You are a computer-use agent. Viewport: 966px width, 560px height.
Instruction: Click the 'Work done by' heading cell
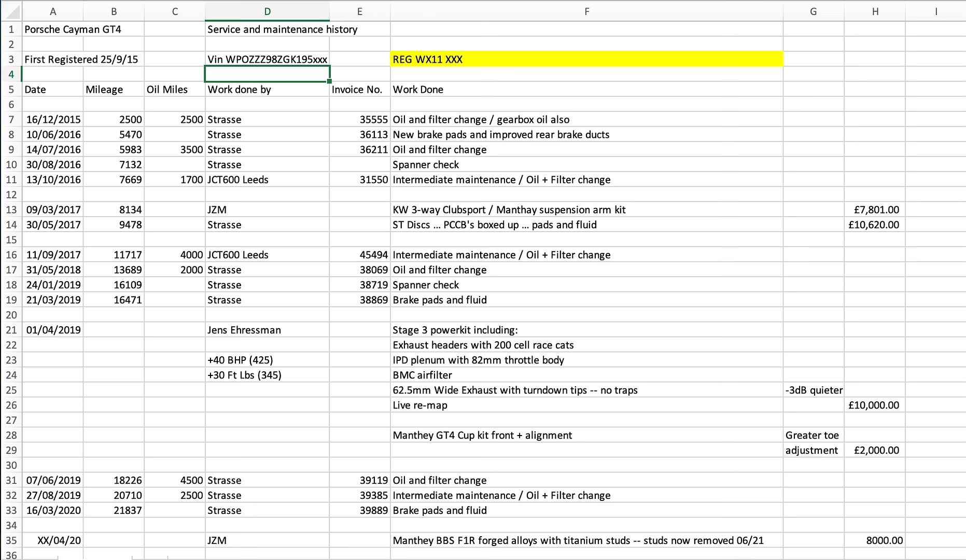pyautogui.click(x=267, y=89)
